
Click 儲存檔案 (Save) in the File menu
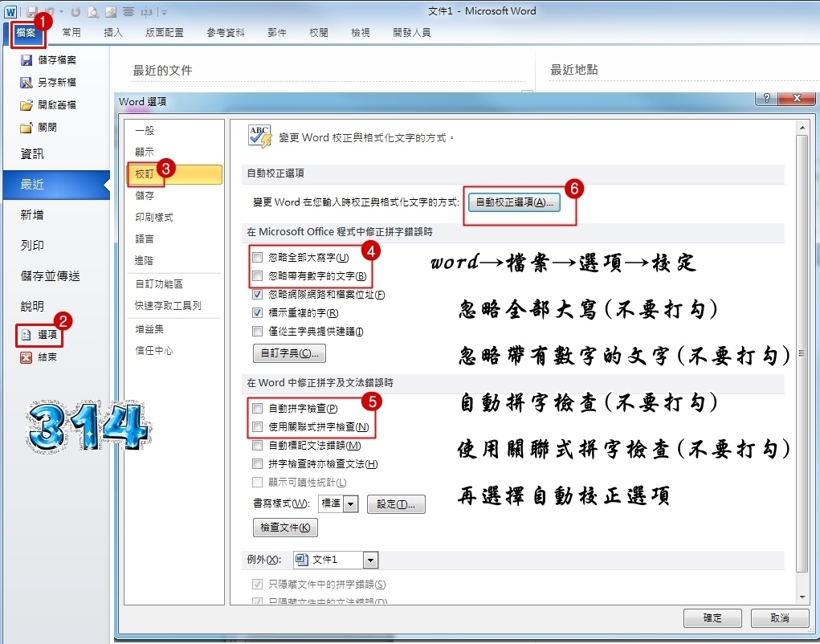tap(48, 60)
